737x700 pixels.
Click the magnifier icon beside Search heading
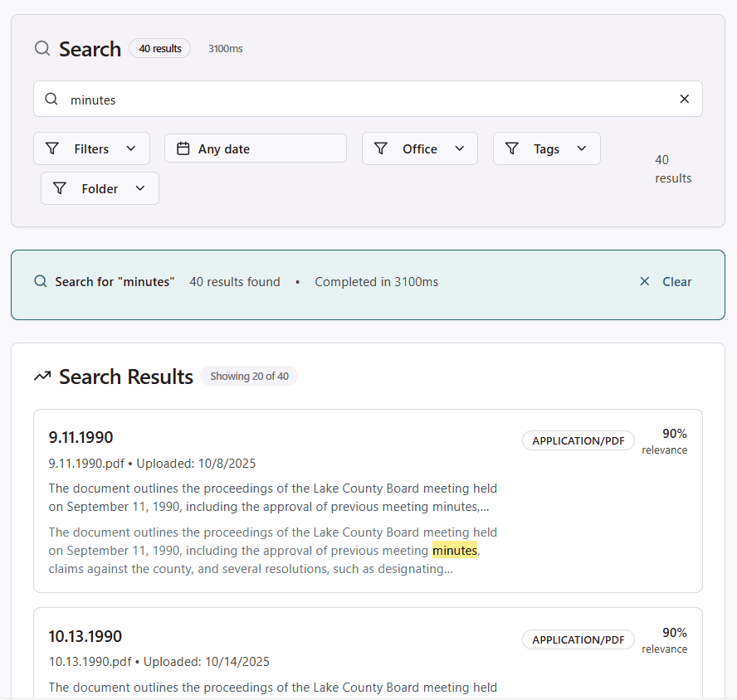pyautogui.click(x=42, y=48)
